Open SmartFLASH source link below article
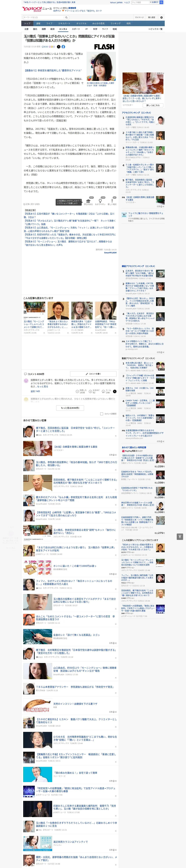The image size is (186, 868). (110, 252)
